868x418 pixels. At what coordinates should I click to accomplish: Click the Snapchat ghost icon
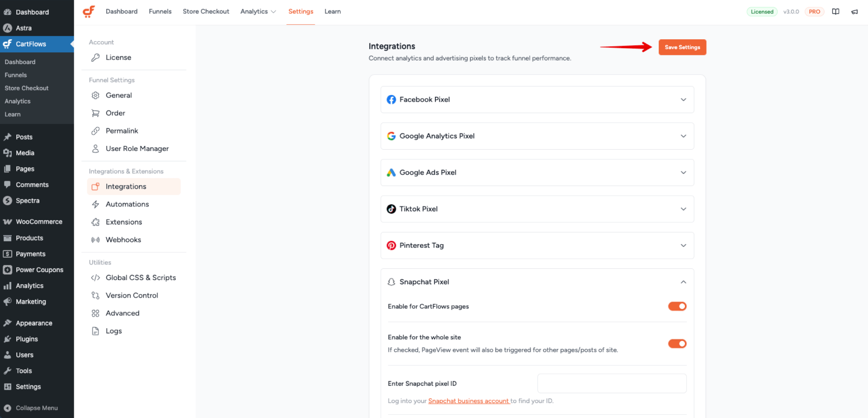click(x=392, y=282)
